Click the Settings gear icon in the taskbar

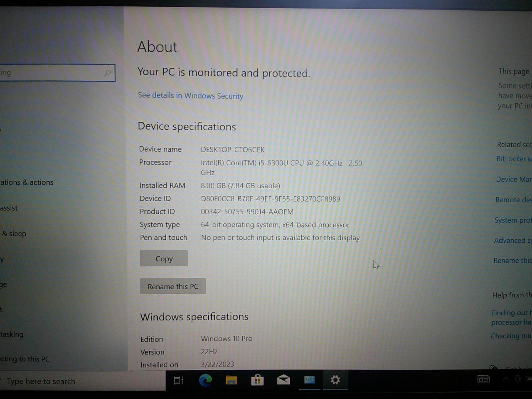coord(335,379)
